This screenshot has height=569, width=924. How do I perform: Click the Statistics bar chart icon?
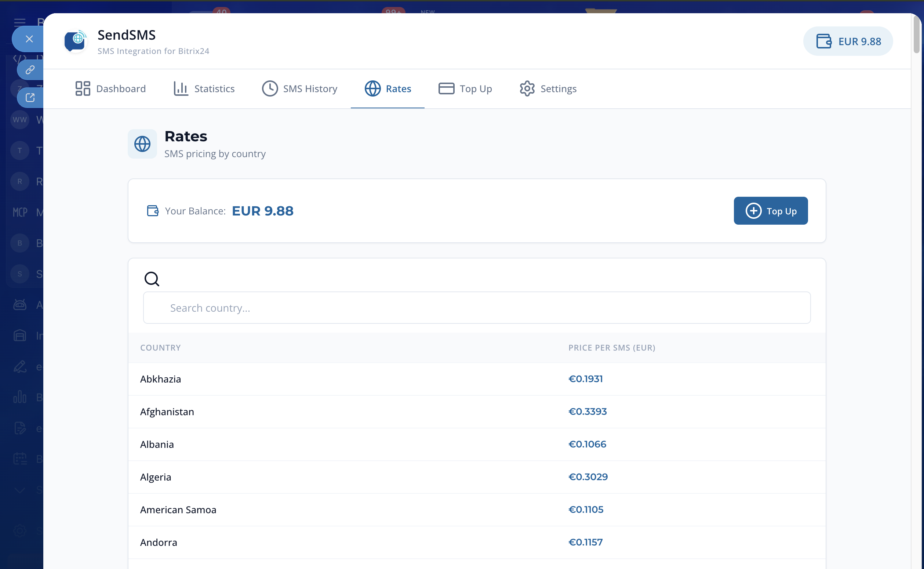(x=181, y=88)
